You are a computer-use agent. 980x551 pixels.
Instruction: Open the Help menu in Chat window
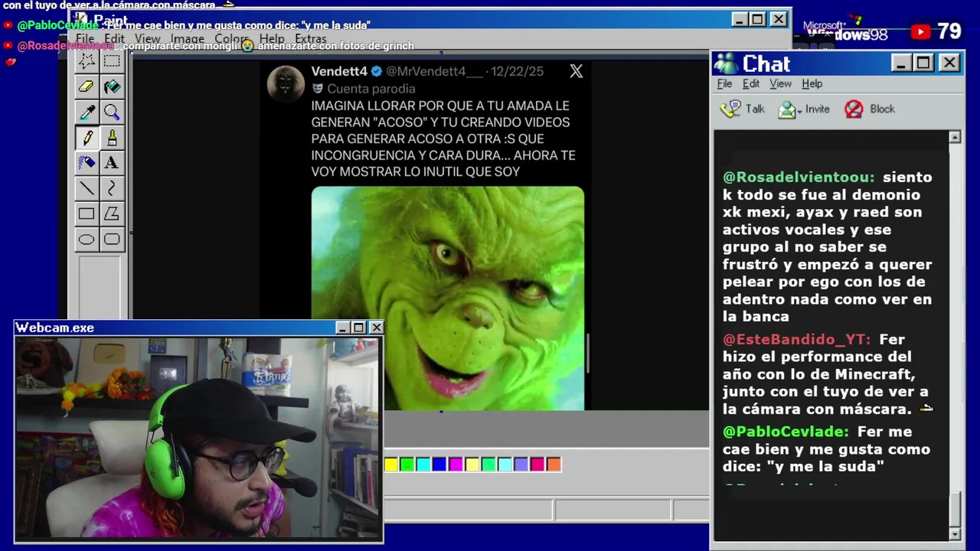(812, 84)
